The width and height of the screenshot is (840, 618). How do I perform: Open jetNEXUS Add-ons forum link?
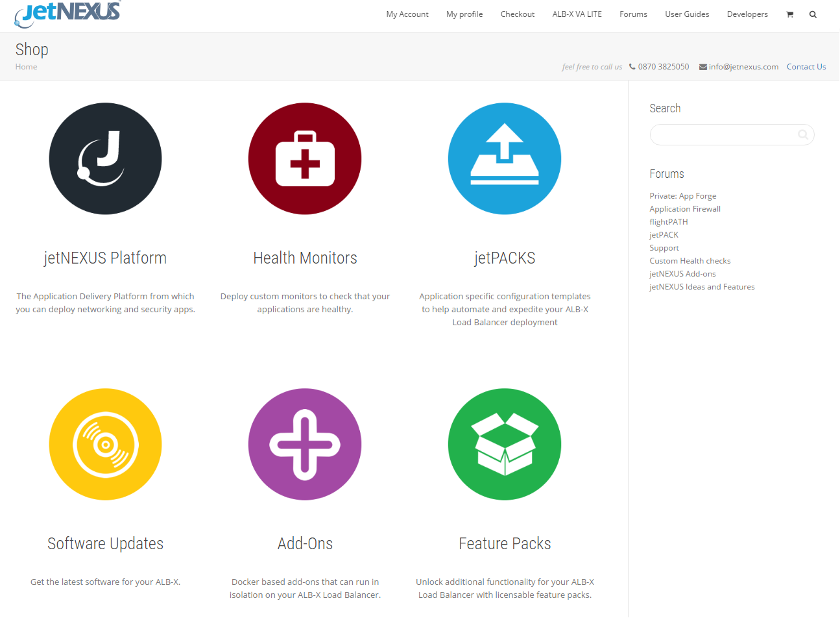click(682, 274)
